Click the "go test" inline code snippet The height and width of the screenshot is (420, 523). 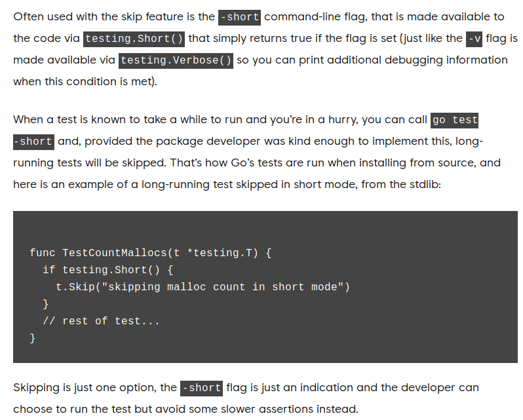(x=455, y=121)
